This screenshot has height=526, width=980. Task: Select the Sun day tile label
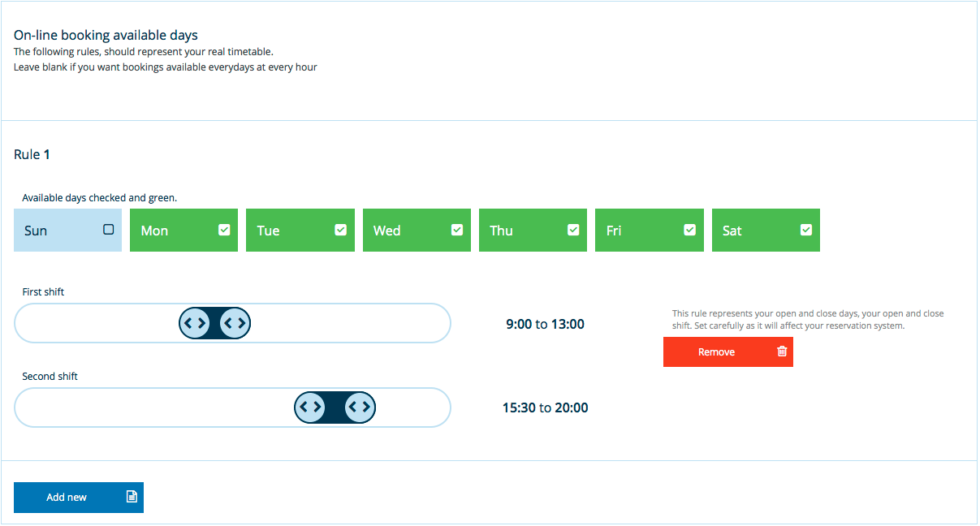[36, 231]
